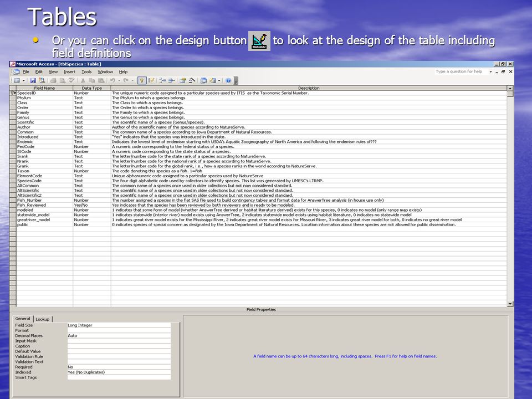
Task: Restore the inner table document window
Action: click(x=503, y=71)
